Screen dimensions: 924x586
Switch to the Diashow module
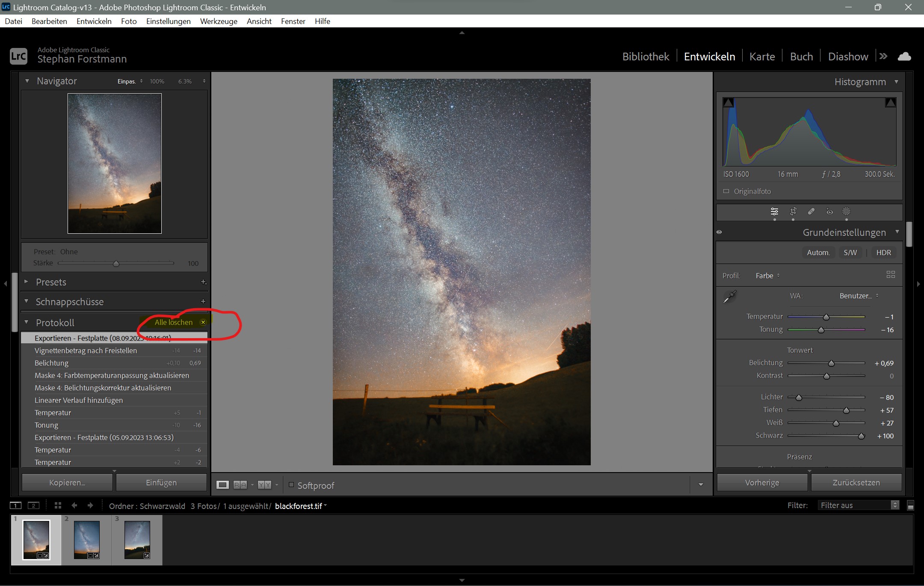[x=848, y=57]
